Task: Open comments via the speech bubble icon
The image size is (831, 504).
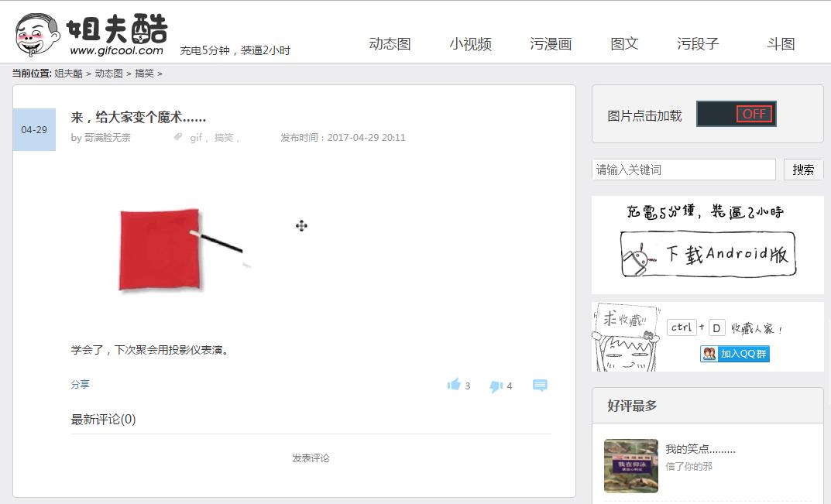Action: pos(540,385)
